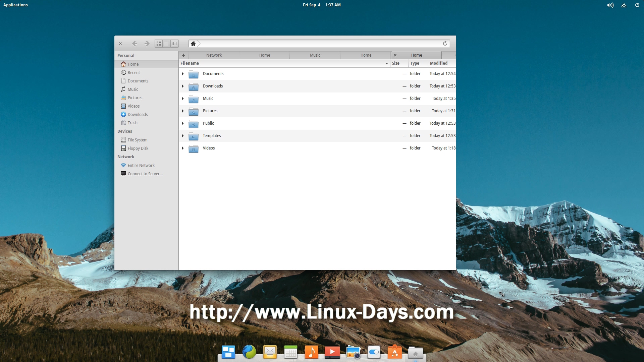Switch to column view mode
644x362 pixels.
pos(174,44)
